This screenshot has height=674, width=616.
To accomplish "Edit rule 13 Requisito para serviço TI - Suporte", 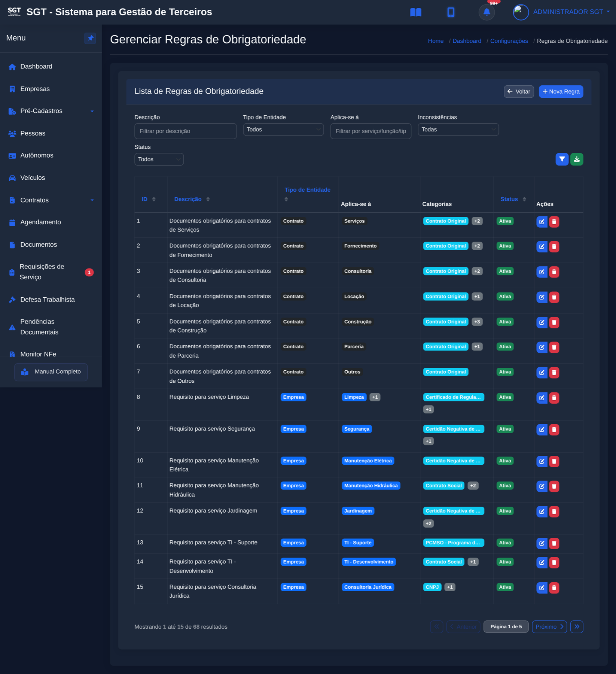I will [542, 543].
